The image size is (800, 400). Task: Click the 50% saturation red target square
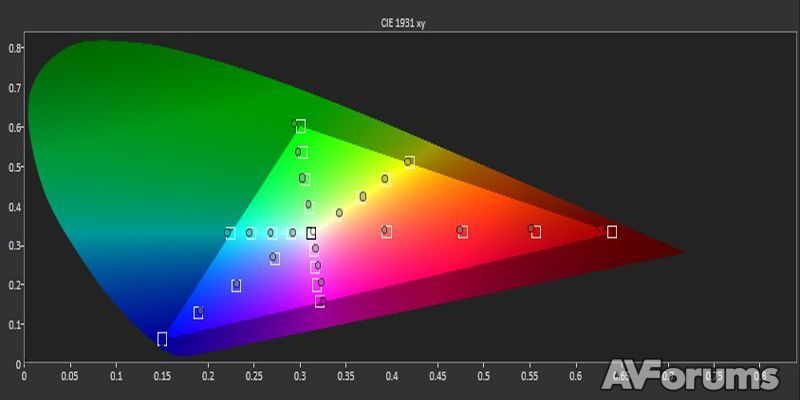tap(462, 232)
